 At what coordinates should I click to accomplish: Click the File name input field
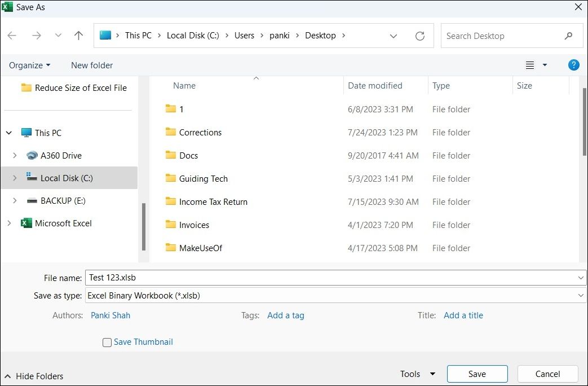pyautogui.click(x=333, y=278)
